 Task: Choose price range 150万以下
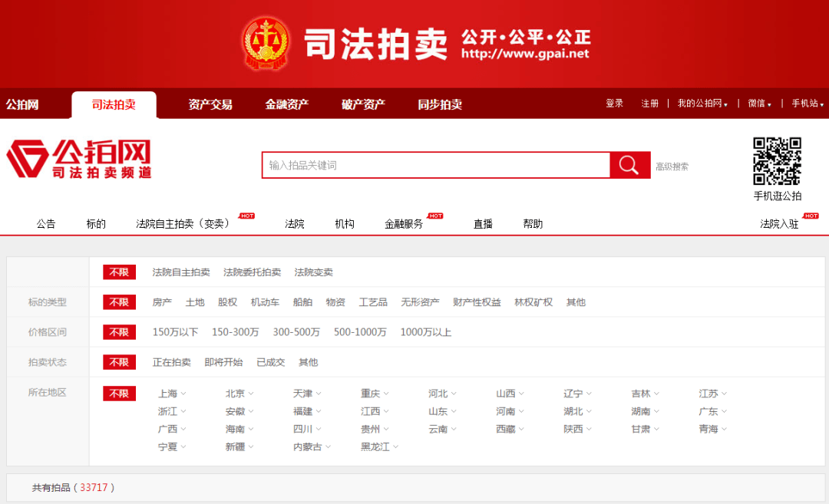point(175,332)
